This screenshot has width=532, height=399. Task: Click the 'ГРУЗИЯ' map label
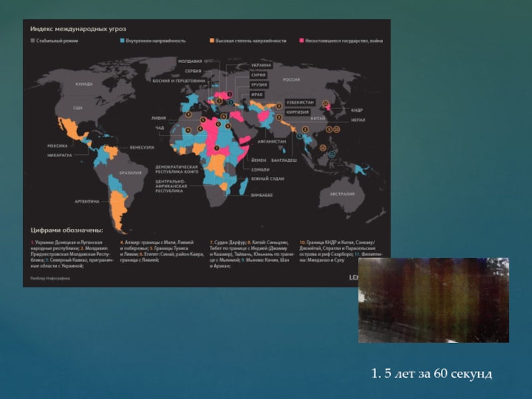259,85
